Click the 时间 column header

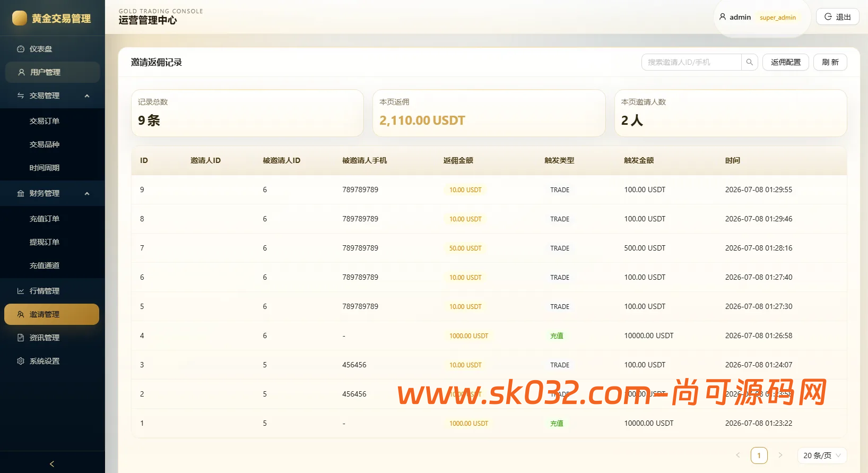pyautogui.click(x=733, y=160)
